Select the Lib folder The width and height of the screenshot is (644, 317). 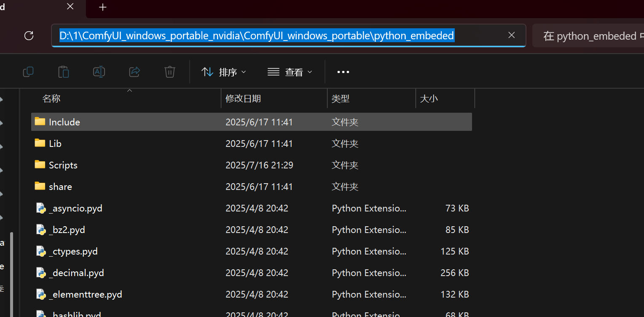tap(55, 144)
